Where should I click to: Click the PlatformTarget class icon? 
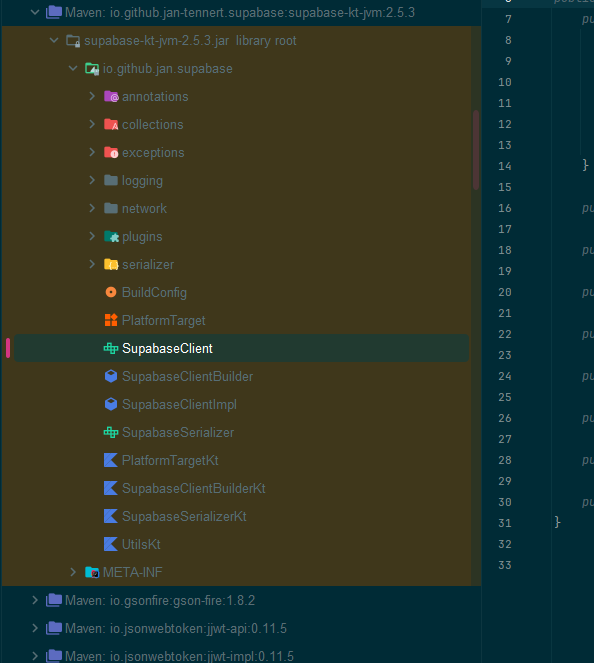[x=111, y=320]
